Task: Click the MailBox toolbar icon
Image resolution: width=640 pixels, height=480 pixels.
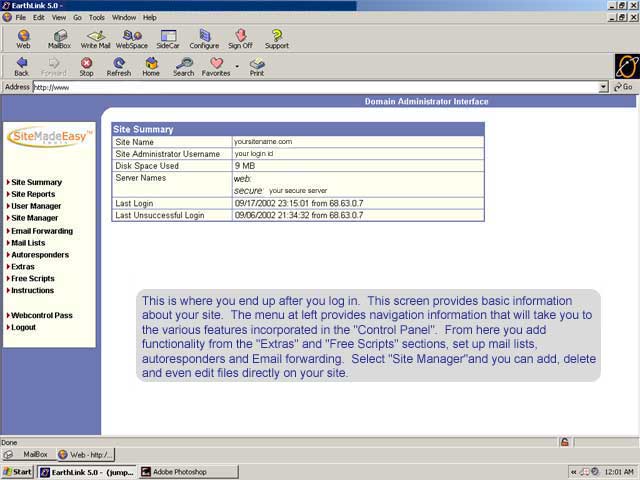Action: [59, 38]
